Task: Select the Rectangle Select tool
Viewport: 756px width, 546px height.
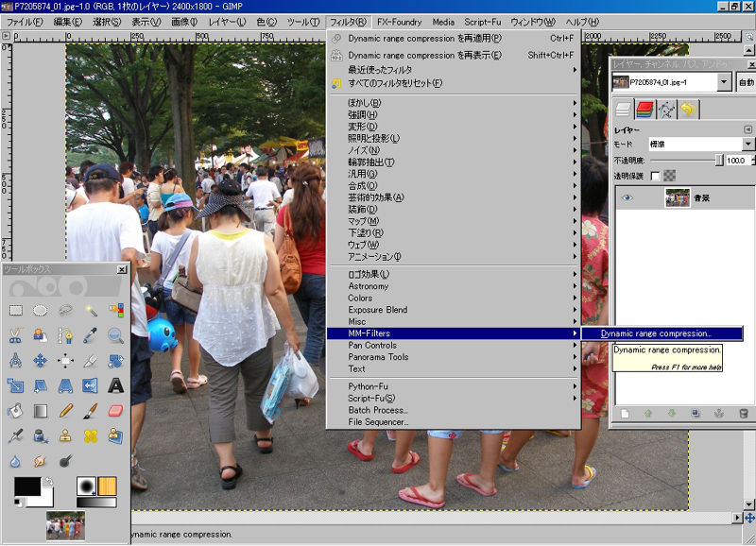Action: click(x=16, y=311)
